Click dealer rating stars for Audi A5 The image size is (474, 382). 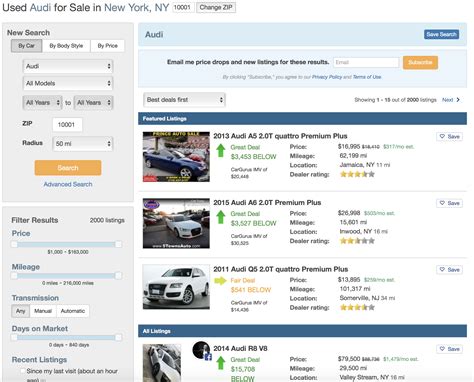click(357, 174)
